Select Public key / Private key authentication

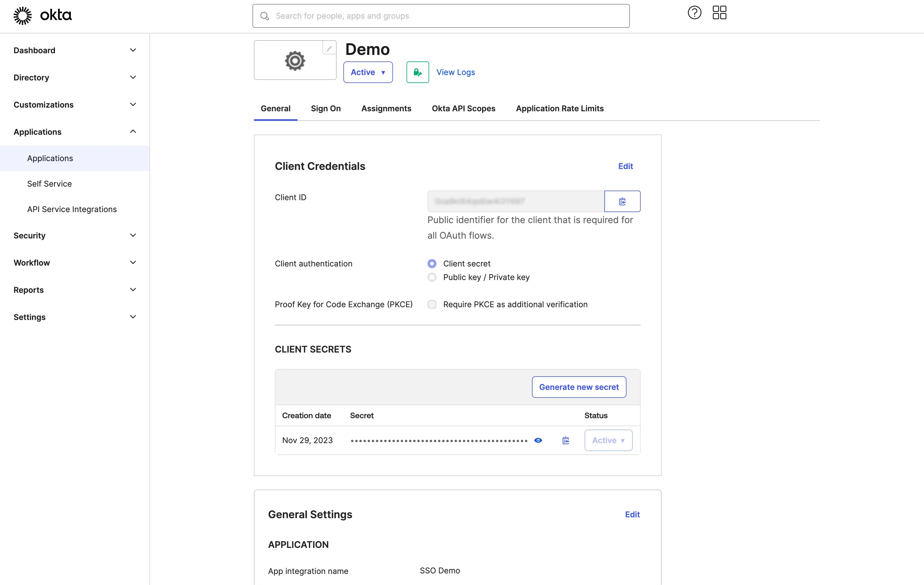(432, 277)
